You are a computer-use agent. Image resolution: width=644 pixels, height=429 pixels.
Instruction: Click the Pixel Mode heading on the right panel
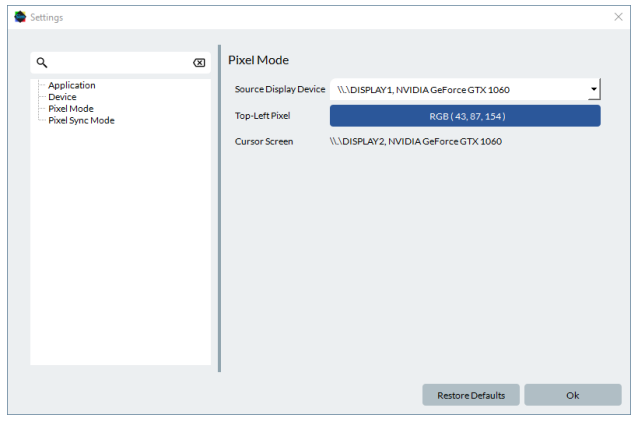click(258, 60)
